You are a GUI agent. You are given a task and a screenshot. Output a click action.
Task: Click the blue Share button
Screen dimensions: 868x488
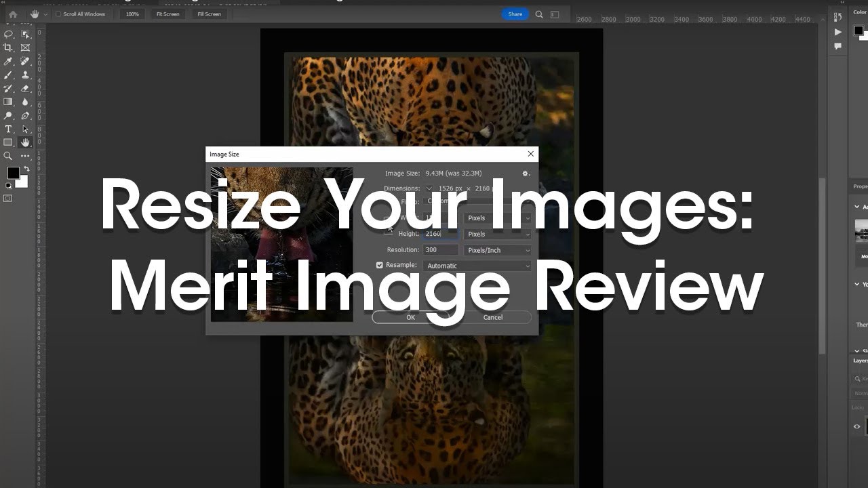pyautogui.click(x=515, y=14)
